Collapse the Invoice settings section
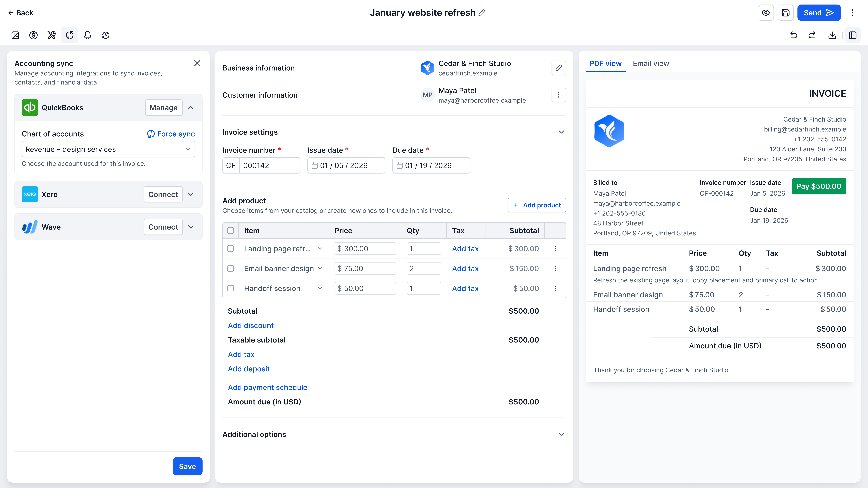 click(561, 132)
